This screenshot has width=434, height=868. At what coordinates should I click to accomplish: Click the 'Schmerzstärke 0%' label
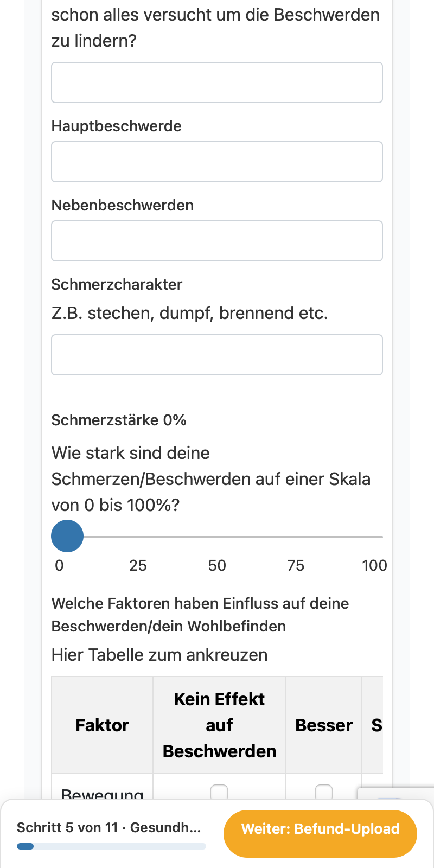[119, 420]
